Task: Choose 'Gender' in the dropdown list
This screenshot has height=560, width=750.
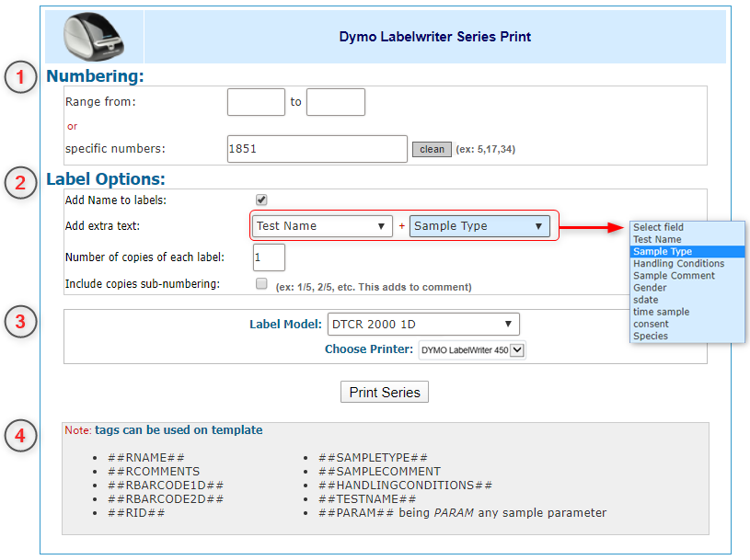Action: (x=687, y=288)
